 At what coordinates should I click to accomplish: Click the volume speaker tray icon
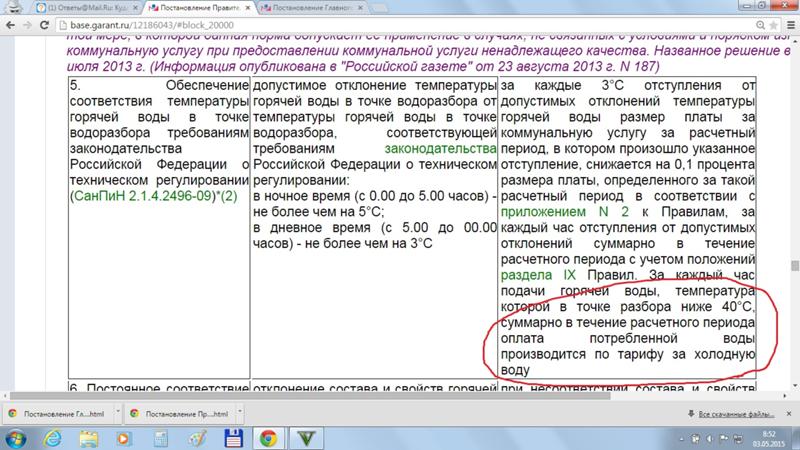710,439
